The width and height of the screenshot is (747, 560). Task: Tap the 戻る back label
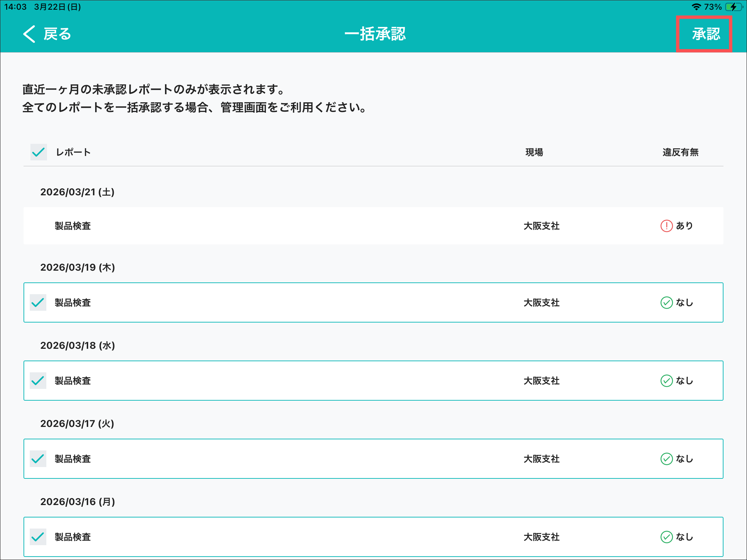pyautogui.click(x=57, y=34)
